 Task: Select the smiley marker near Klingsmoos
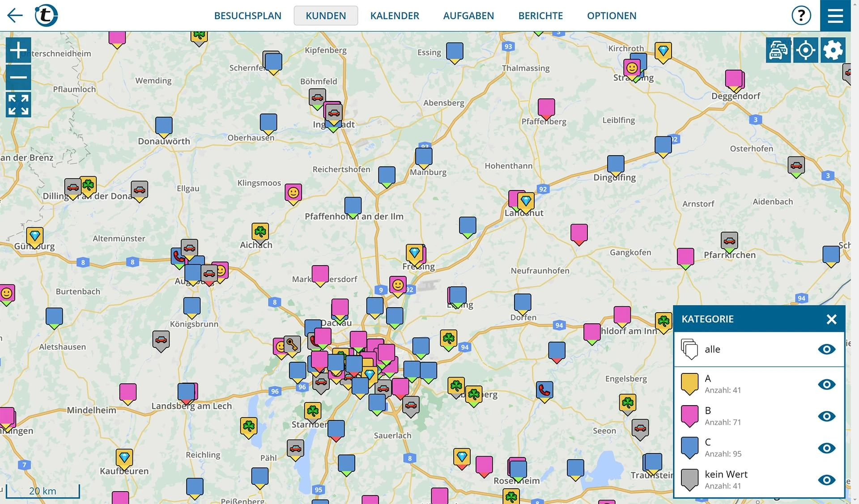pos(293,194)
